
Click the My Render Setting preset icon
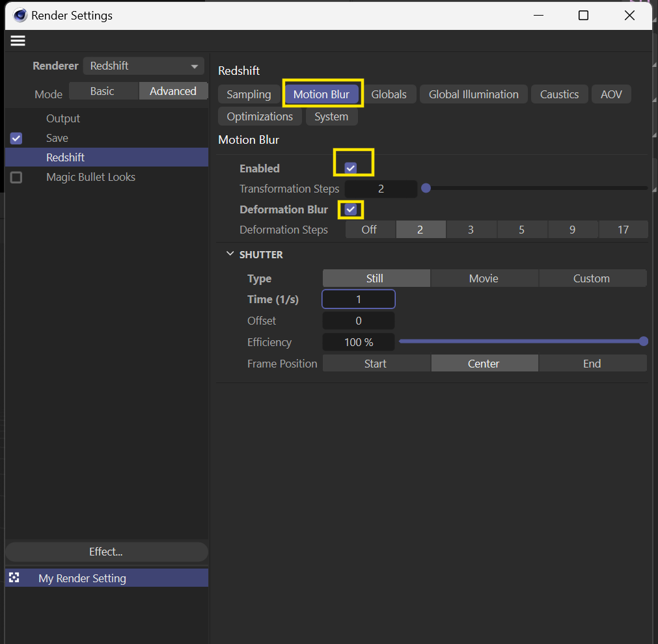14,578
